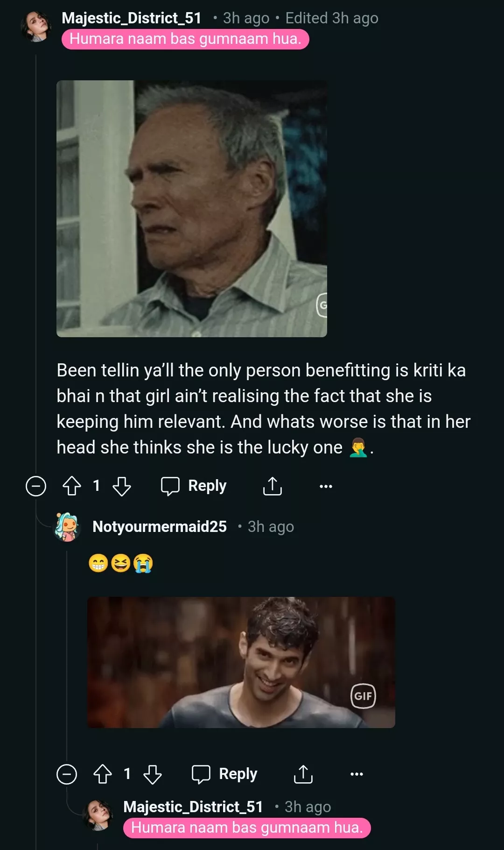Screen dimensions: 504x850
Task: Select the pink flair badge
Action: tap(185, 39)
